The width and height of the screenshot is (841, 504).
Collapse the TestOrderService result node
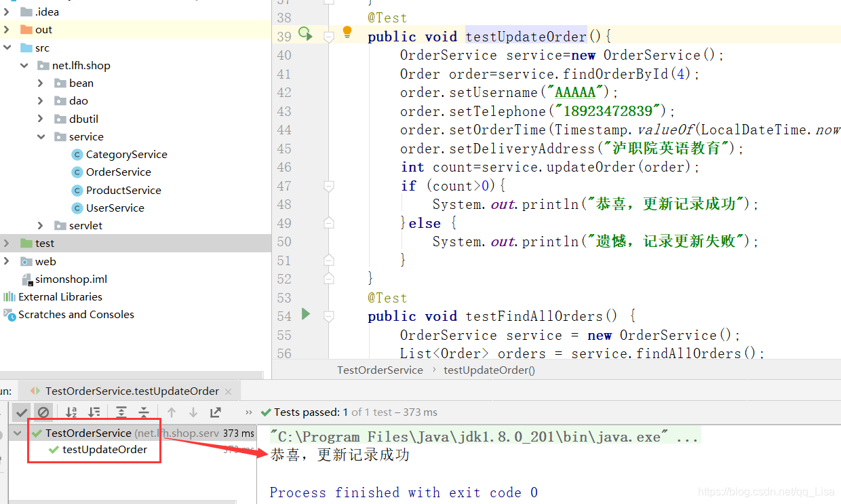[x=18, y=433]
